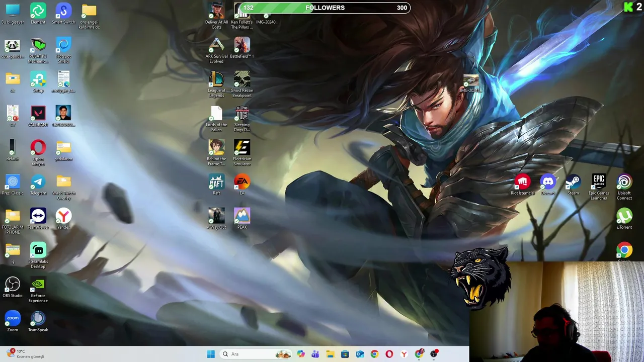Launch Discord from the desktop
Viewport: 644px width, 362px height.
pyautogui.click(x=548, y=185)
